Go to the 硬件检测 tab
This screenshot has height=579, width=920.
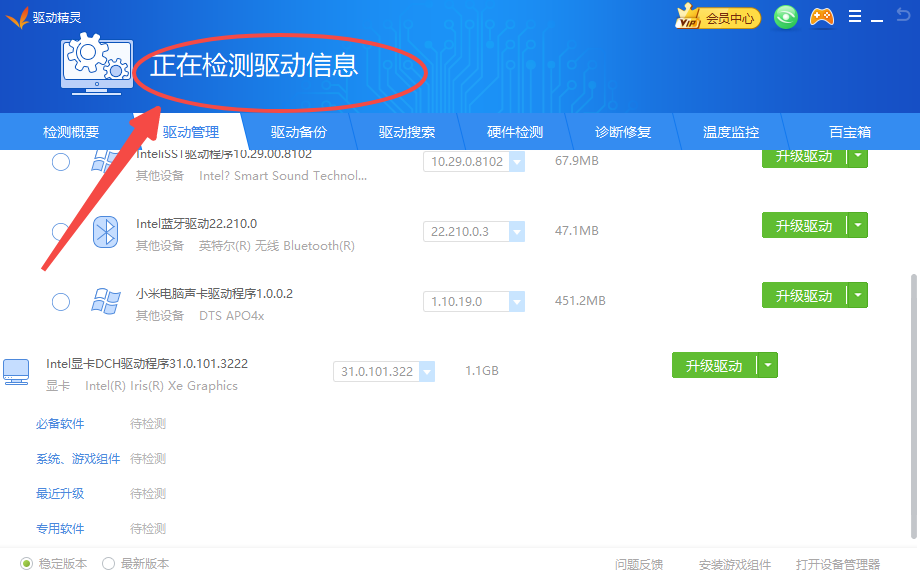click(515, 132)
